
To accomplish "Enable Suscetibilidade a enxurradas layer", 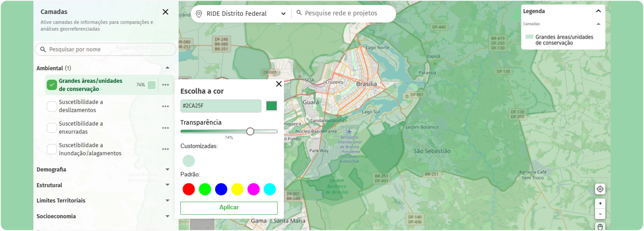I will tap(52, 128).
